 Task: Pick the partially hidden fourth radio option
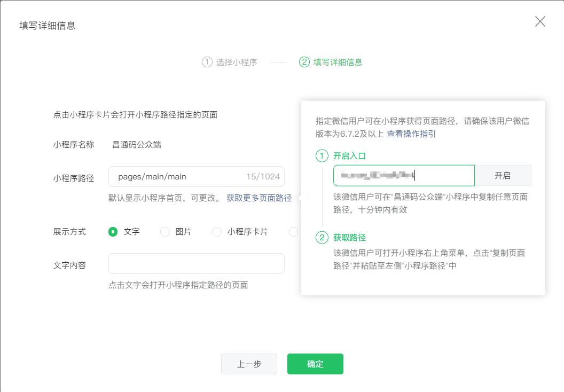293,232
